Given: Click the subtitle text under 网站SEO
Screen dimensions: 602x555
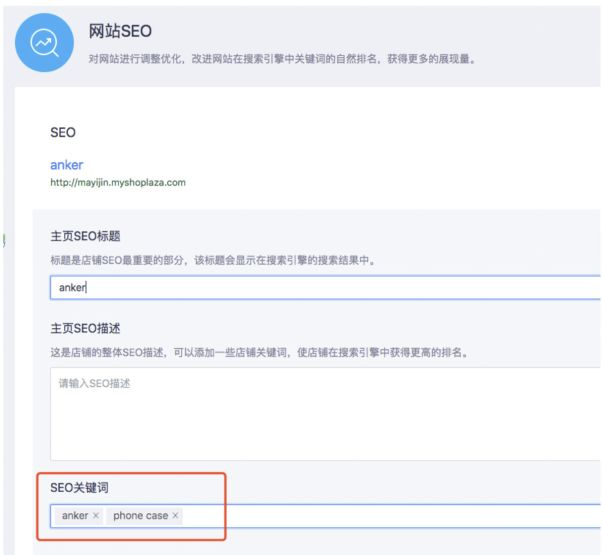Looking at the screenshot, I should [x=280, y=61].
